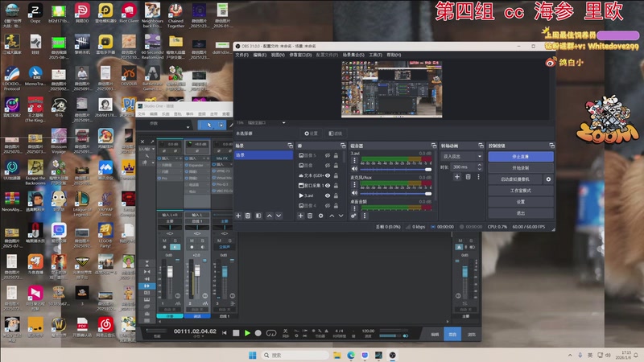Move scene up arrow in OBS Scenes toolbar
This screenshot has width=644, height=362.
(x=270, y=216)
